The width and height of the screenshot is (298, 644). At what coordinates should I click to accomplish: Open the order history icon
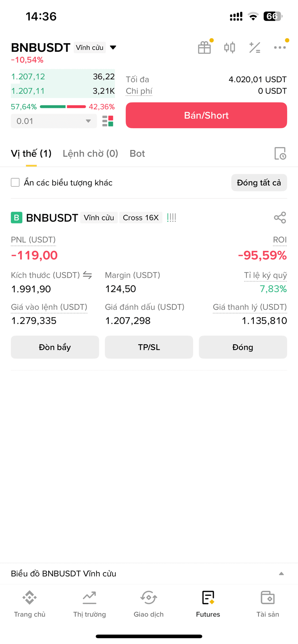(280, 153)
